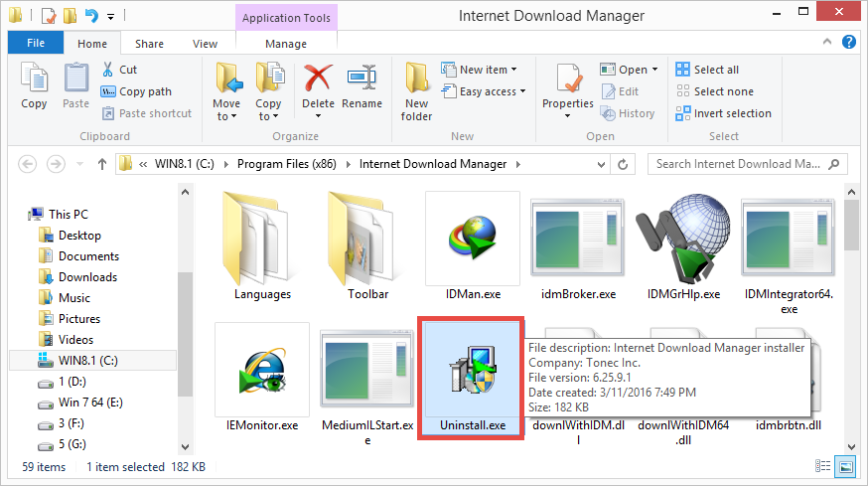The image size is (868, 486).
Task: Switch to large icons view layout
Action: (x=846, y=466)
